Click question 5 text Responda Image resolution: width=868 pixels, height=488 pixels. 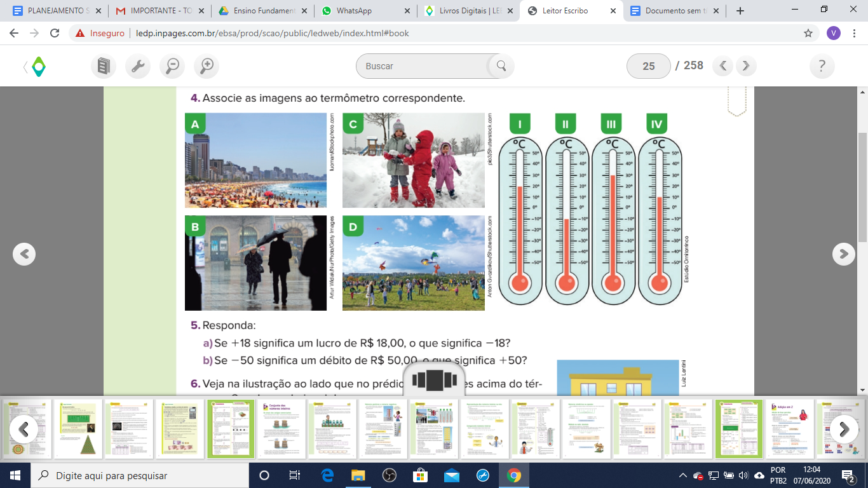[x=229, y=325]
